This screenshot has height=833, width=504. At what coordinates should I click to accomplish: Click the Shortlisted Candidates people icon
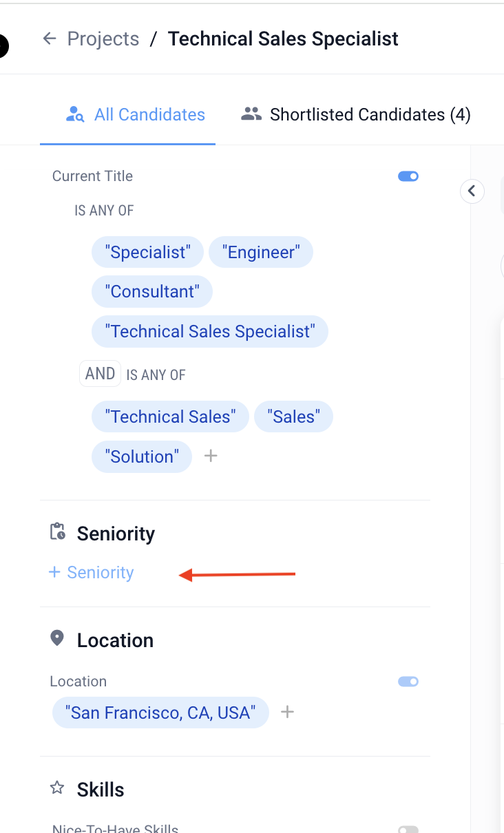[x=251, y=114]
